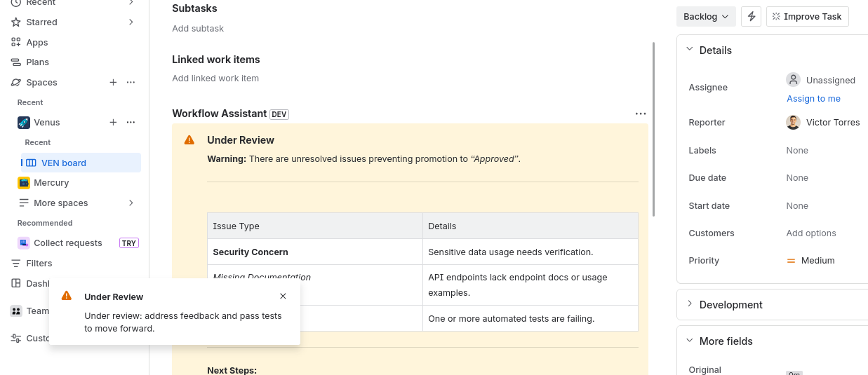
Task: Click the VEN board icon
Action: 31,163
